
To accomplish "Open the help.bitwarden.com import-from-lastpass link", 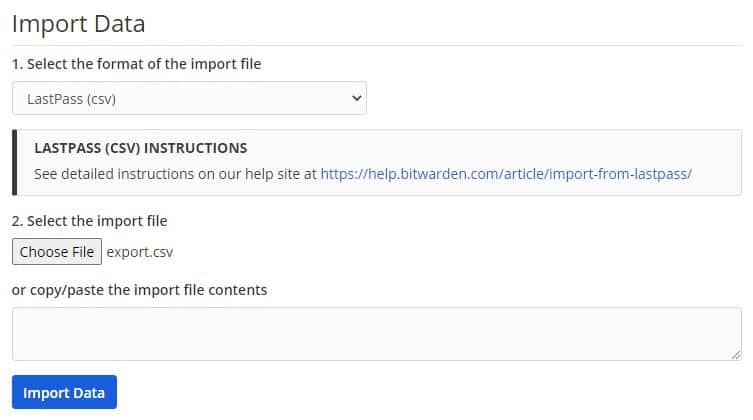I will click(x=506, y=174).
